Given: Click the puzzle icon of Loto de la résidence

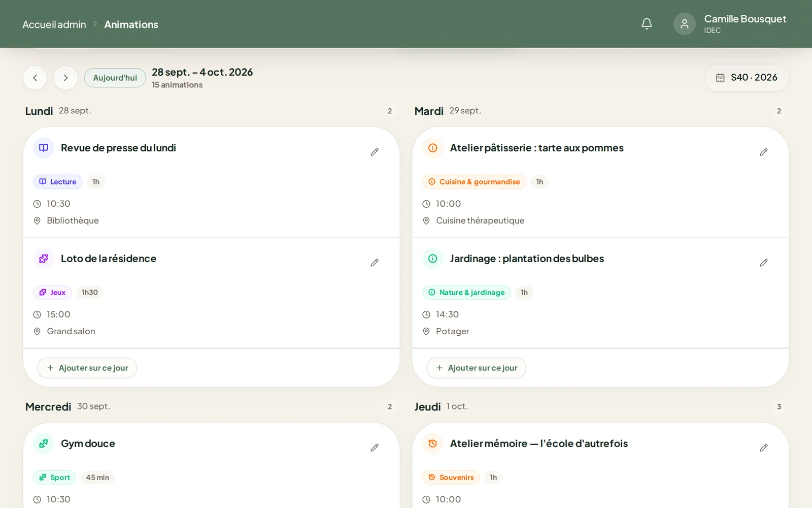Looking at the screenshot, I should (x=44, y=259).
